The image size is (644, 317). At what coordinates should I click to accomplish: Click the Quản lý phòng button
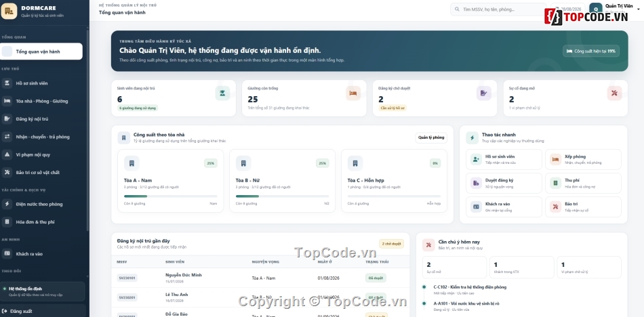click(431, 138)
